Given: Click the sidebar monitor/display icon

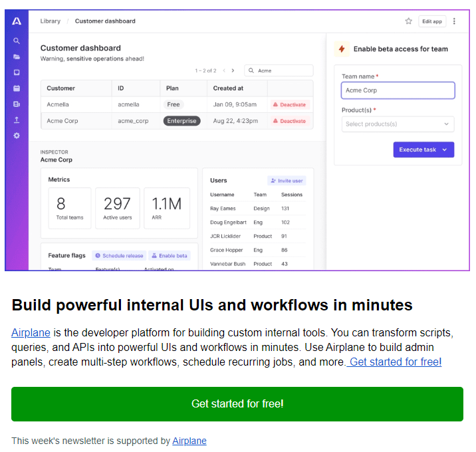Looking at the screenshot, I should [x=17, y=72].
